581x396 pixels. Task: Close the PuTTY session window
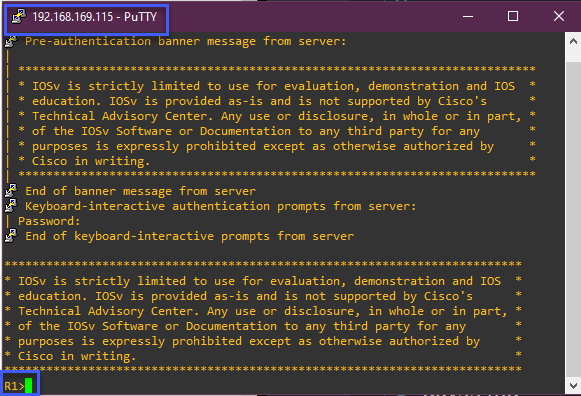pos(558,16)
